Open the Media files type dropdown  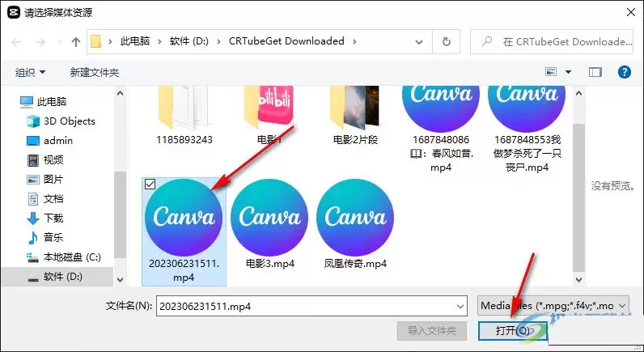(553, 305)
